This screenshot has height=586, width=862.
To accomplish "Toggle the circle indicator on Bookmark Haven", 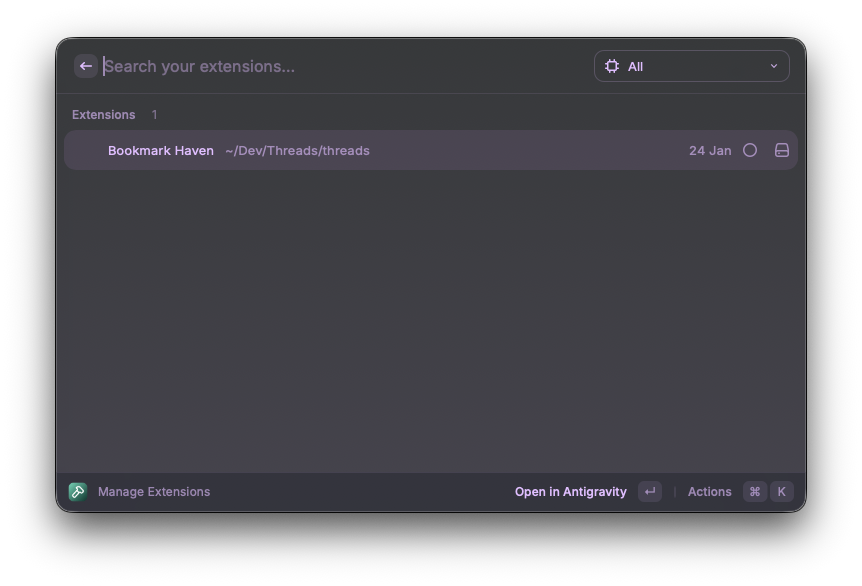I will (x=750, y=150).
